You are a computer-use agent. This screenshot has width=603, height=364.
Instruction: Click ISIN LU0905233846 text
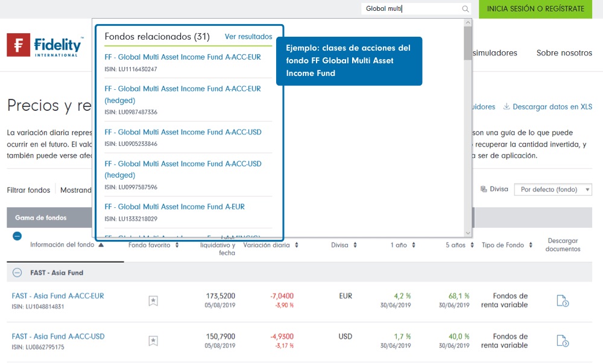(131, 144)
